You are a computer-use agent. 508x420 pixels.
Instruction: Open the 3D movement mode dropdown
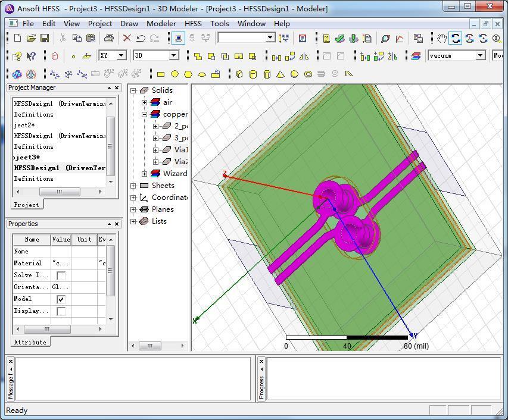pos(174,55)
